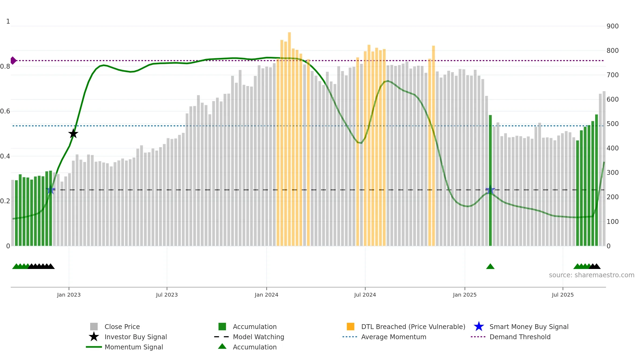This screenshot has width=644, height=362.
Task: Click the purple diamond on Demand Threshold line
Action: click(13, 61)
